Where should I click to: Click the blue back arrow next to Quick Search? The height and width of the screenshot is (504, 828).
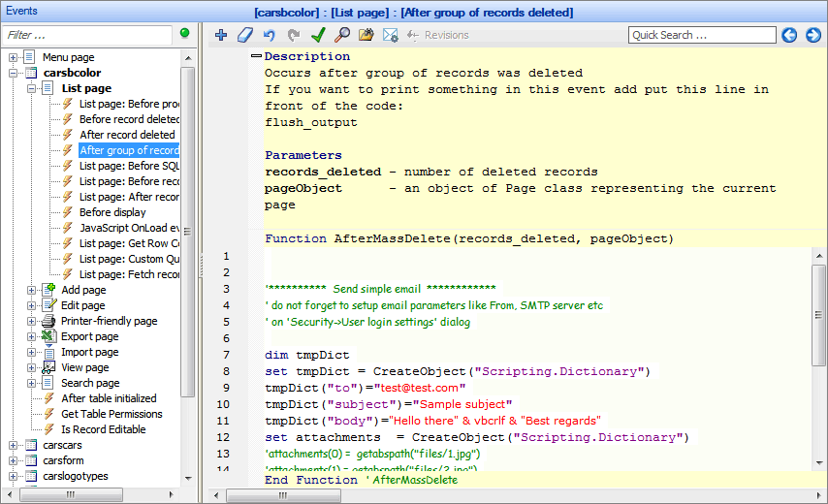(x=789, y=35)
